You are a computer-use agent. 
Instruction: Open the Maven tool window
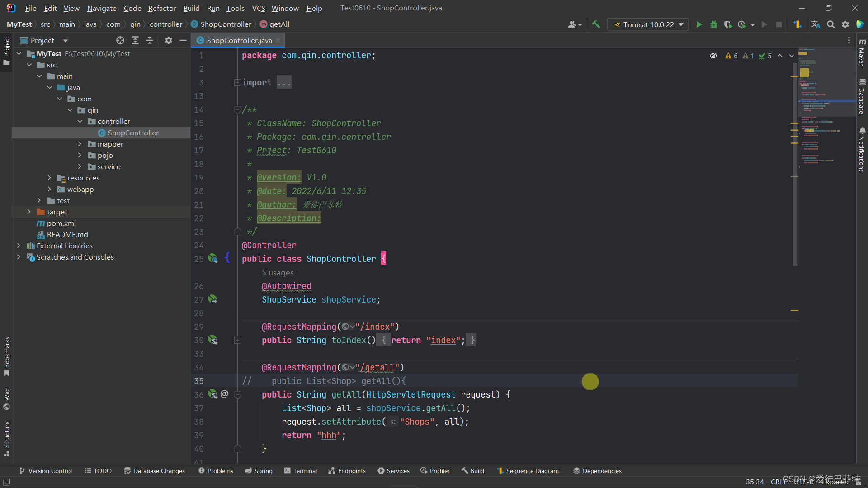(x=862, y=52)
